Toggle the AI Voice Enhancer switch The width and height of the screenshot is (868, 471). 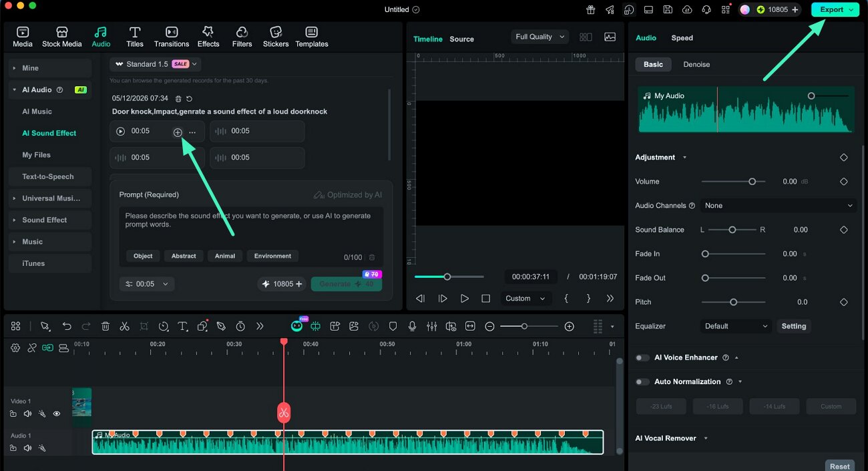click(642, 357)
